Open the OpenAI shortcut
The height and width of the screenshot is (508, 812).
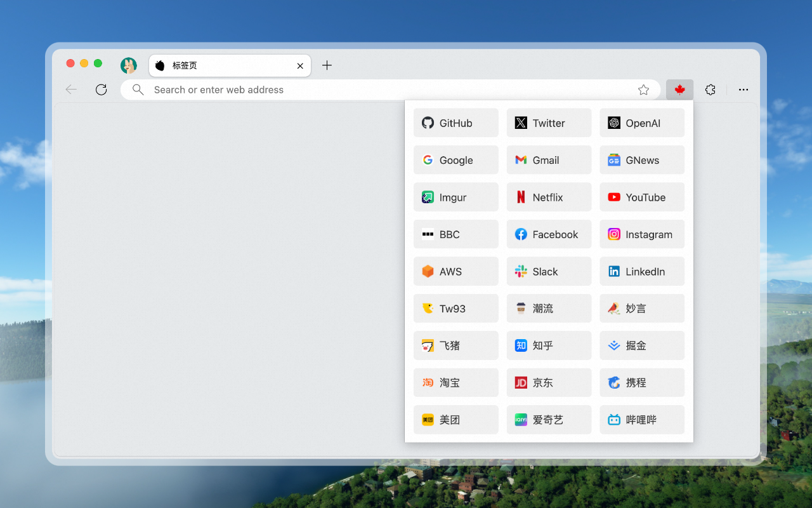tap(642, 123)
